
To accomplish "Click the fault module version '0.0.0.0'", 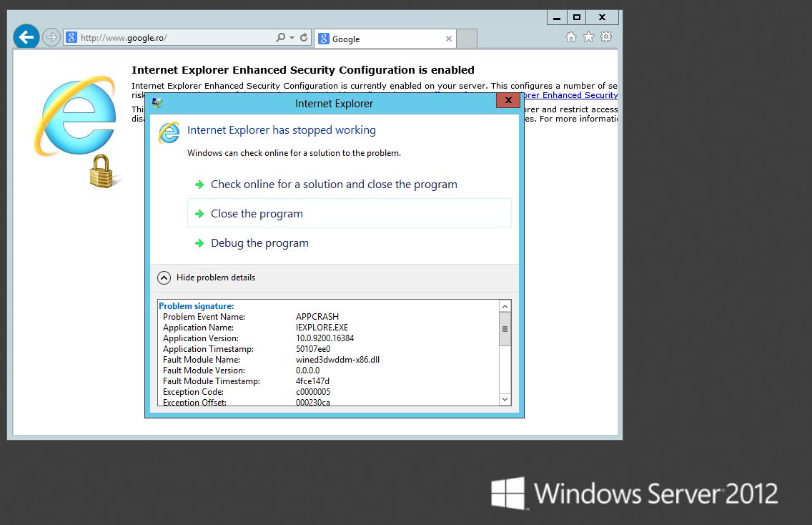I will pos(307,371).
